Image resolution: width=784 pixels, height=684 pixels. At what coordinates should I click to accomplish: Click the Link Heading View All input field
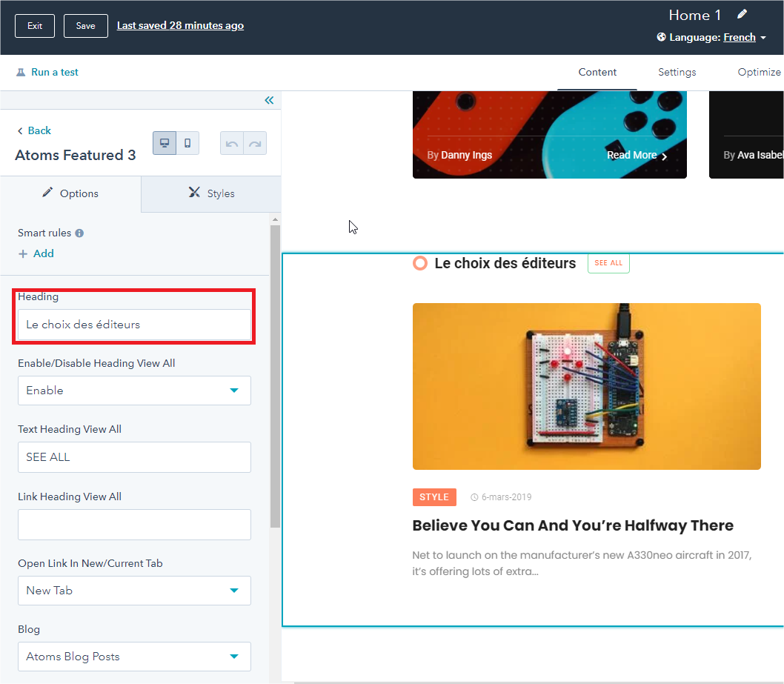134,525
